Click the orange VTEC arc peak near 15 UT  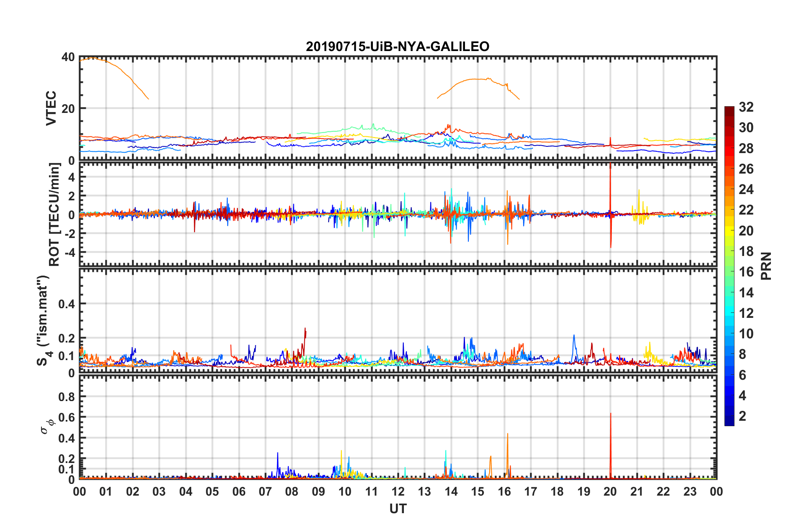coord(478,79)
